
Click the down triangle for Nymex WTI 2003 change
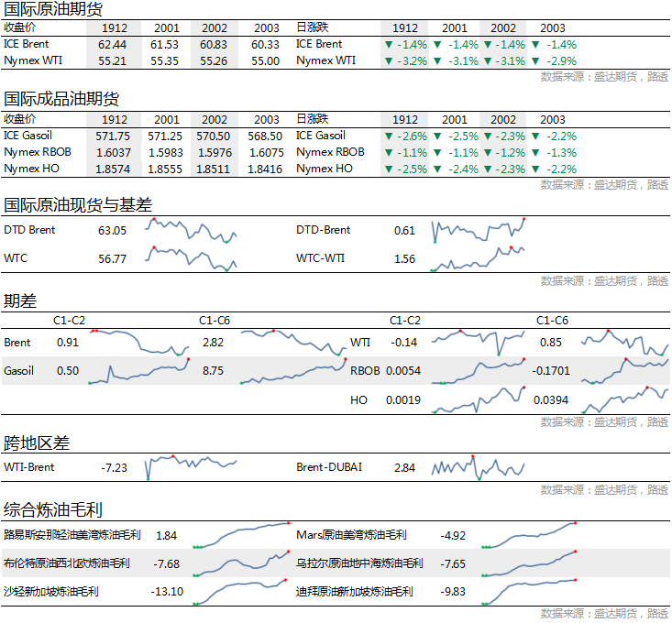(x=535, y=60)
